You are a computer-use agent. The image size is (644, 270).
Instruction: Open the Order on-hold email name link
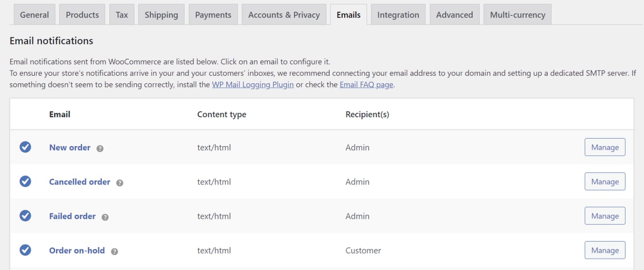tap(77, 250)
